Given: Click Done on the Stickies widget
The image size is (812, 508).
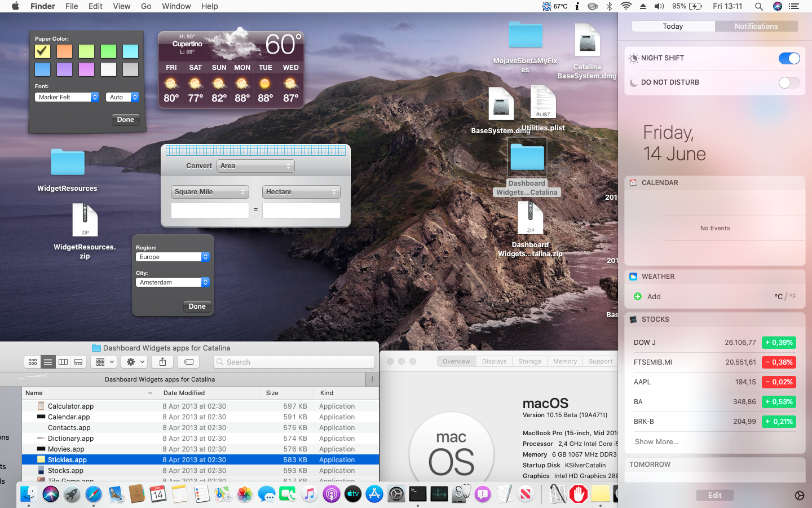Looking at the screenshot, I should (x=125, y=120).
